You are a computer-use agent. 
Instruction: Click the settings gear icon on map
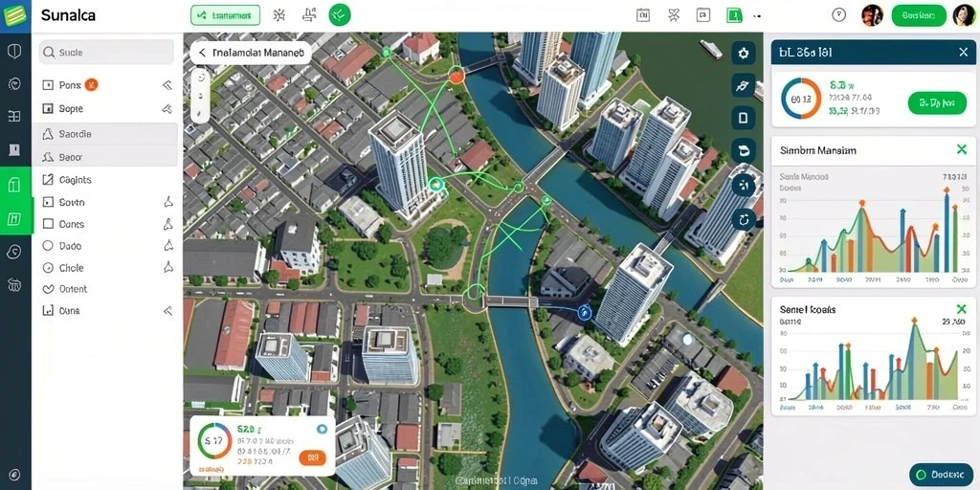point(743,54)
